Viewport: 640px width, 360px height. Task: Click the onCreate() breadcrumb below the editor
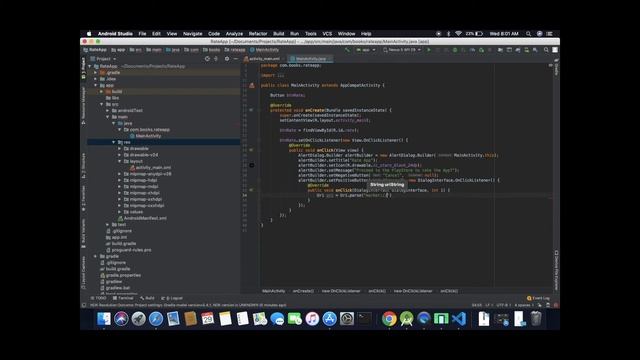[303, 291]
